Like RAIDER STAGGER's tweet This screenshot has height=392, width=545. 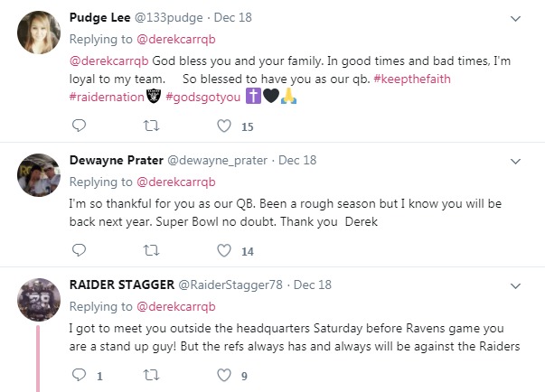pos(224,375)
